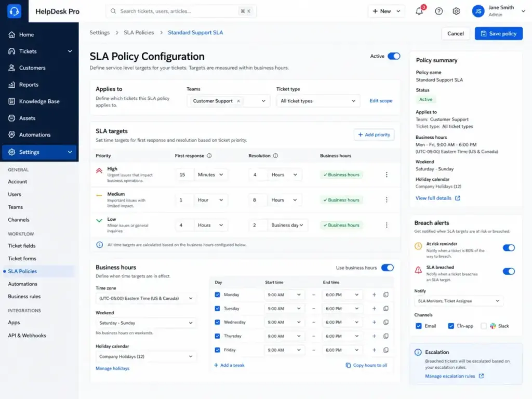Click Add priority button
The width and height of the screenshot is (532, 399).
[374, 135]
